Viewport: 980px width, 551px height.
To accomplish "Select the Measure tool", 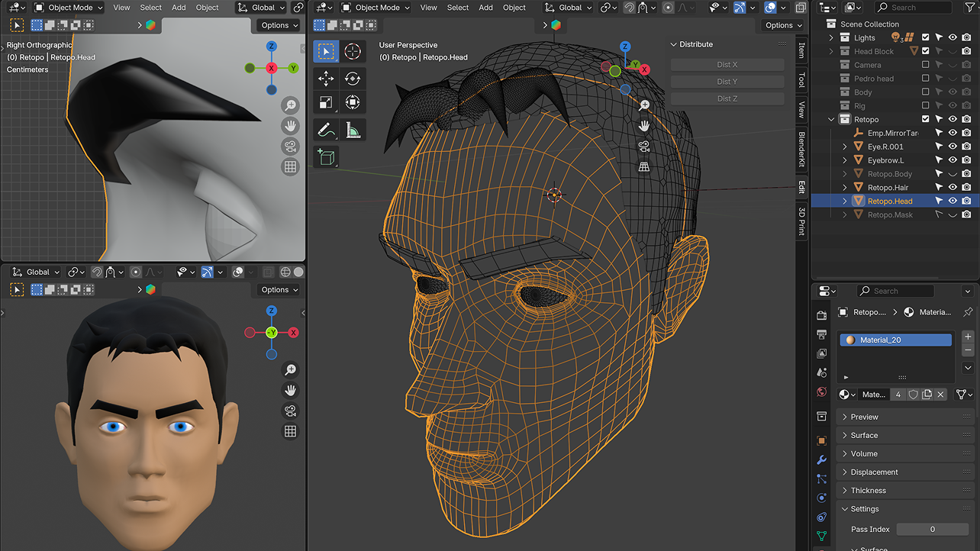I will pos(352,130).
